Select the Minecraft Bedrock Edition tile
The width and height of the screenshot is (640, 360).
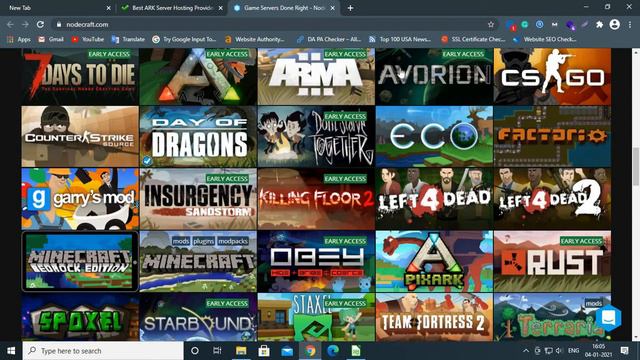80,261
